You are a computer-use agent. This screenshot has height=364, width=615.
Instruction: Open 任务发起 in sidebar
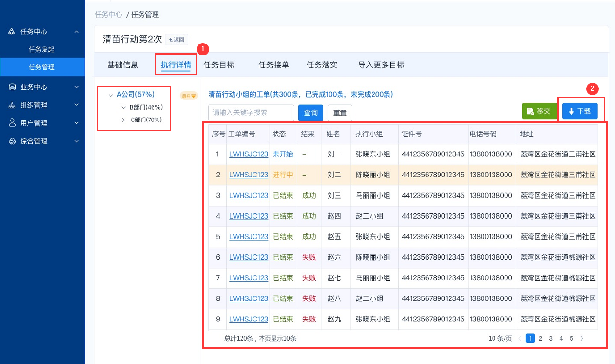click(42, 49)
